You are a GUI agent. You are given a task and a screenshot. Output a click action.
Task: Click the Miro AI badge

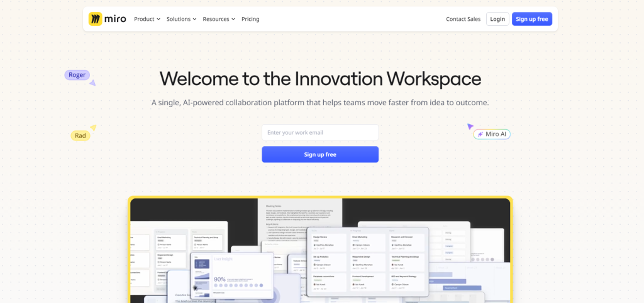[492, 134]
